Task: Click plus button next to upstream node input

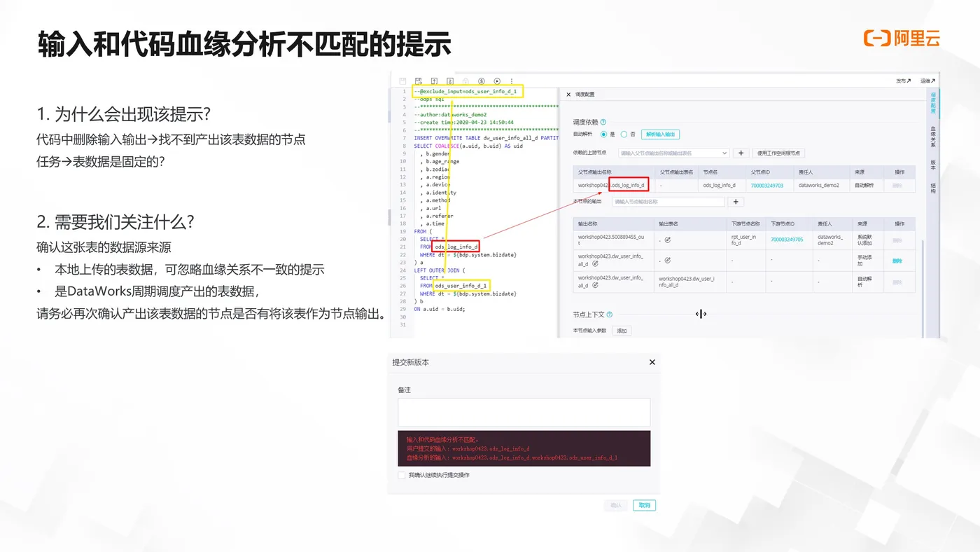Action: (741, 153)
